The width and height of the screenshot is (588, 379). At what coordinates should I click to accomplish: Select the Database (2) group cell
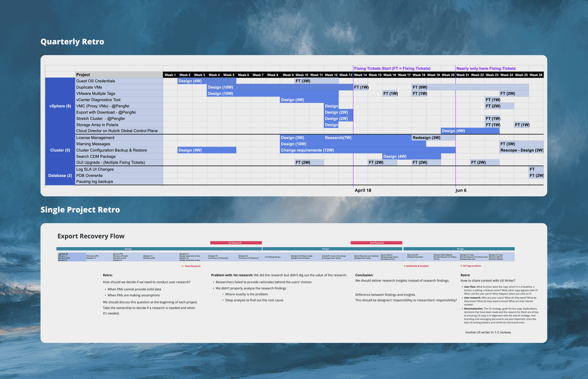click(60, 175)
